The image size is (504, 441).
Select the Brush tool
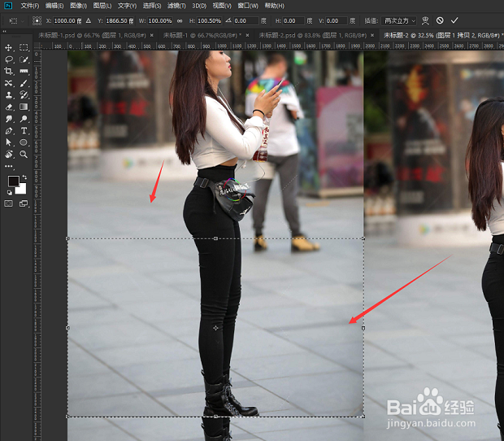coord(24,83)
